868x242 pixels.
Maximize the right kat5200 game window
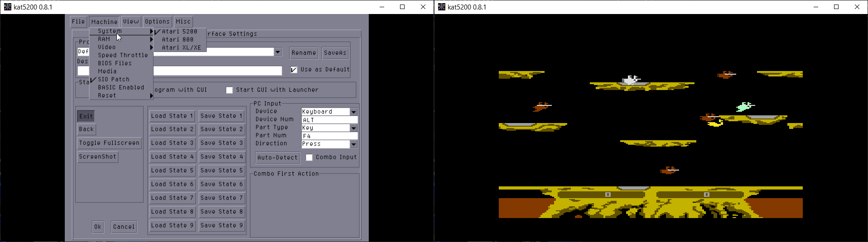[836, 7]
